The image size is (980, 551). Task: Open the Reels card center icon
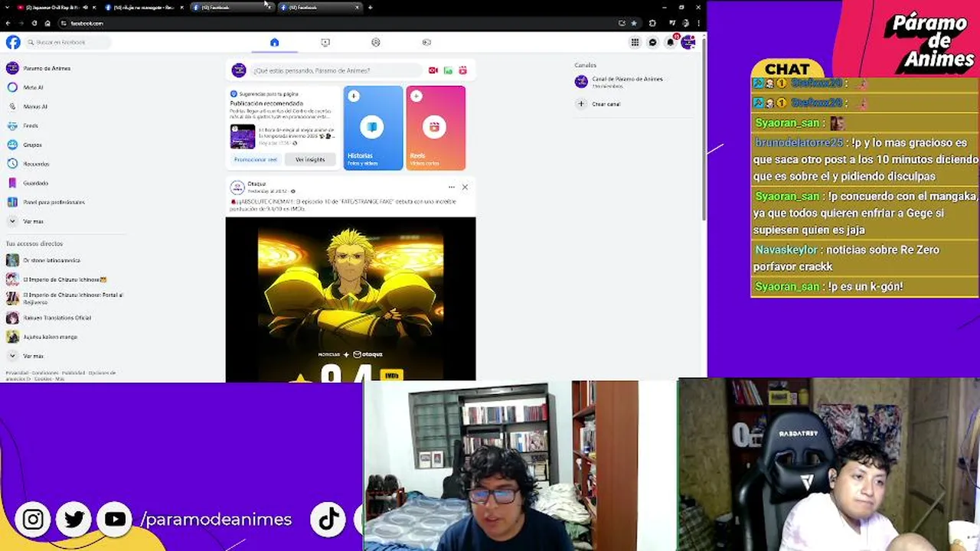click(x=435, y=127)
